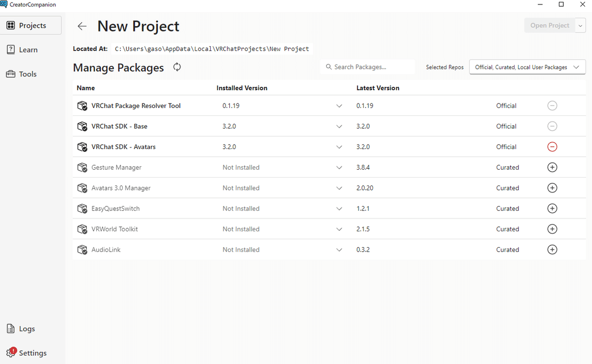Click the Installed Version column header
This screenshot has width=592, height=364.
[x=242, y=88]
